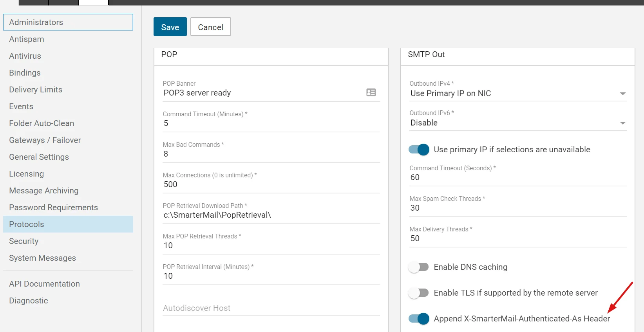The height and width of the screenshot is (332, 644).
Task: Enable TLS if supported by remote server
Action: (419, 293)
